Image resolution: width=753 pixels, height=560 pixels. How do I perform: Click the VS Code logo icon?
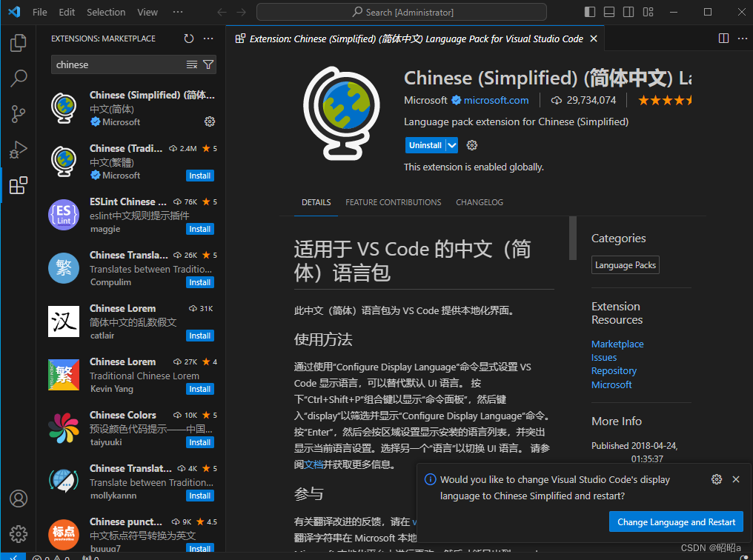tap(14, 12)
